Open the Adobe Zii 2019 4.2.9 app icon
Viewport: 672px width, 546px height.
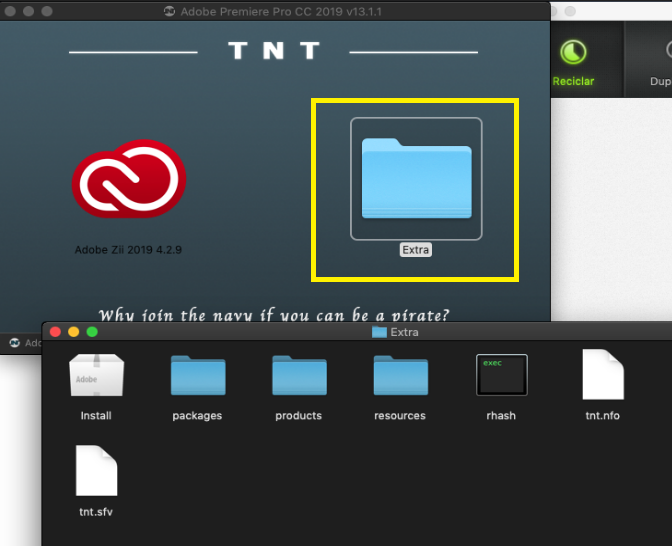pos(129,178)
